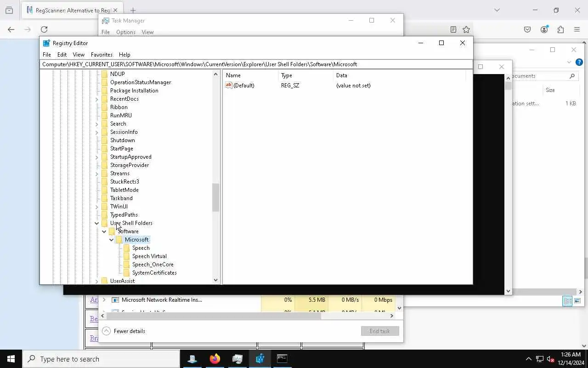
Task: Expand Microsoft Network Realtime Inspection process
Action: click(104, 300)
